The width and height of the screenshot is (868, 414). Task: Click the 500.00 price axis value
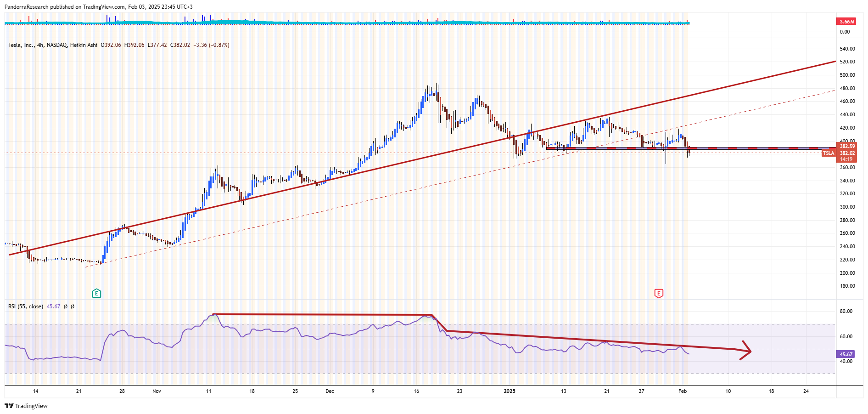coord(847,75)
